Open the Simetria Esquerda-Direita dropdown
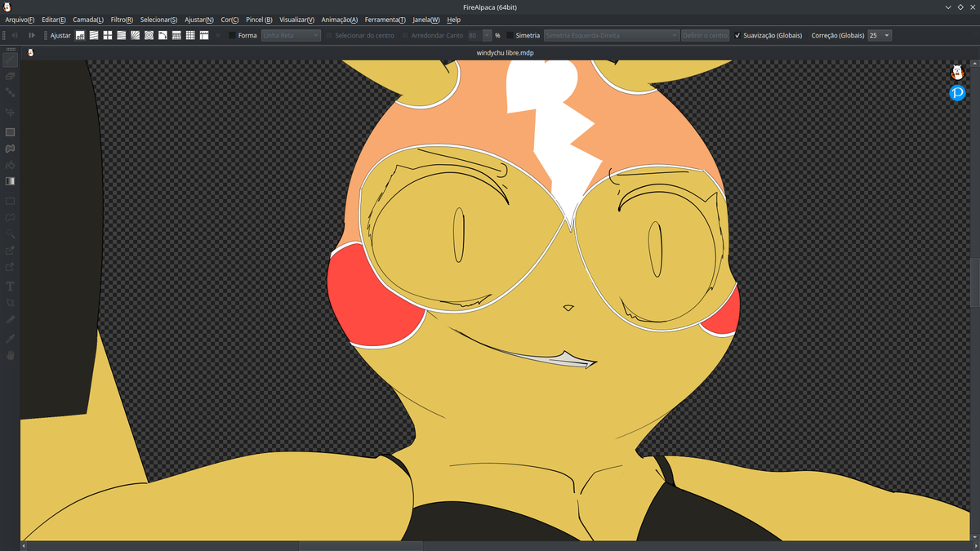The height and width of the screenshot is (551, 980). [612, 35]
